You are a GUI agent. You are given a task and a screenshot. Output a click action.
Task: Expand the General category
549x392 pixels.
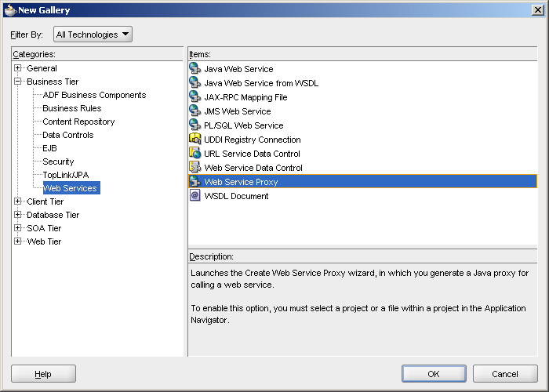click(18, 68)
